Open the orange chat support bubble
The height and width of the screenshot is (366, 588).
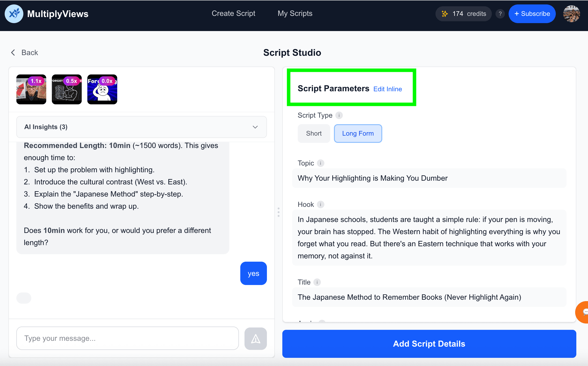tap(583, 312)
